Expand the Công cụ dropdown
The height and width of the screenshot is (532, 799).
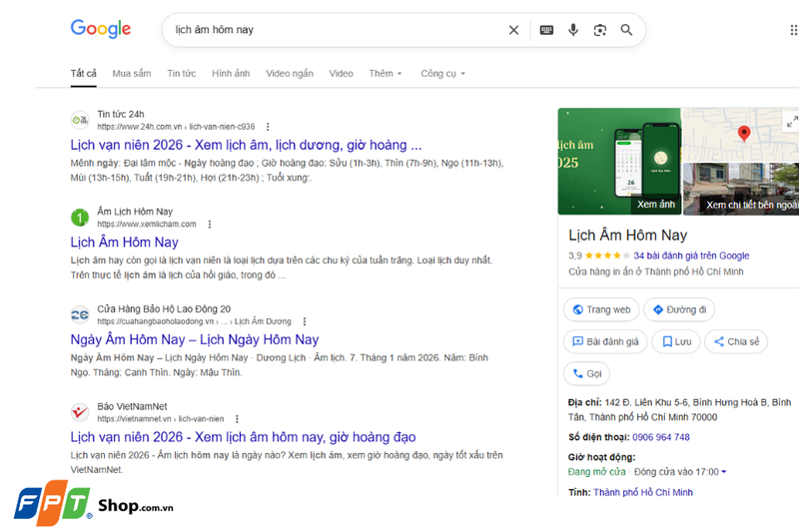point(442,73)
